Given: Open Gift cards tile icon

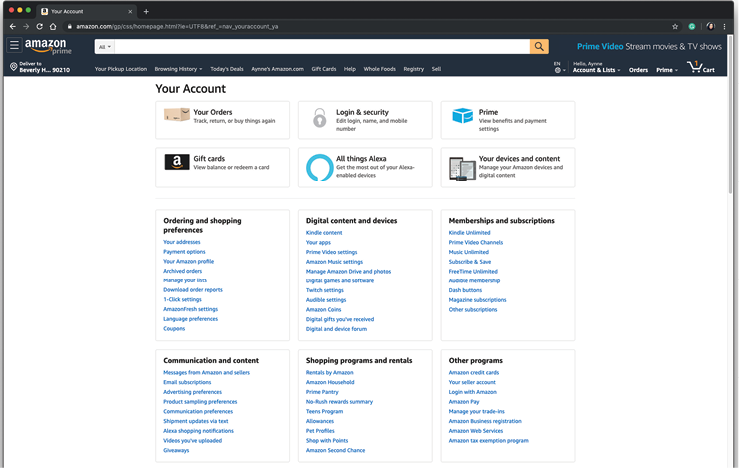Looking at the screenshot, I should coord(177,163).
